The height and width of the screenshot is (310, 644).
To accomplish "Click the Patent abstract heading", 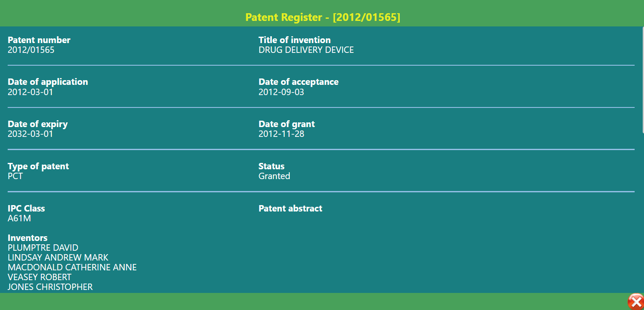I will (290, 208).
